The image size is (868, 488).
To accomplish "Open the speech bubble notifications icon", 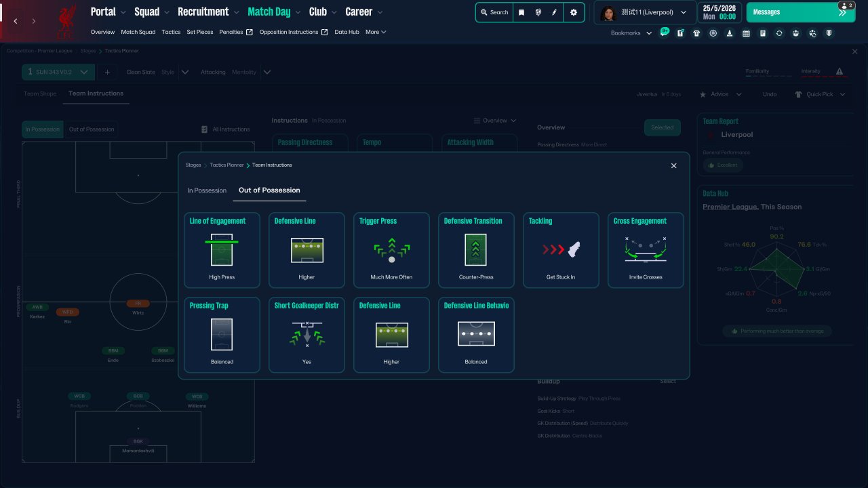I will (664, 33).
